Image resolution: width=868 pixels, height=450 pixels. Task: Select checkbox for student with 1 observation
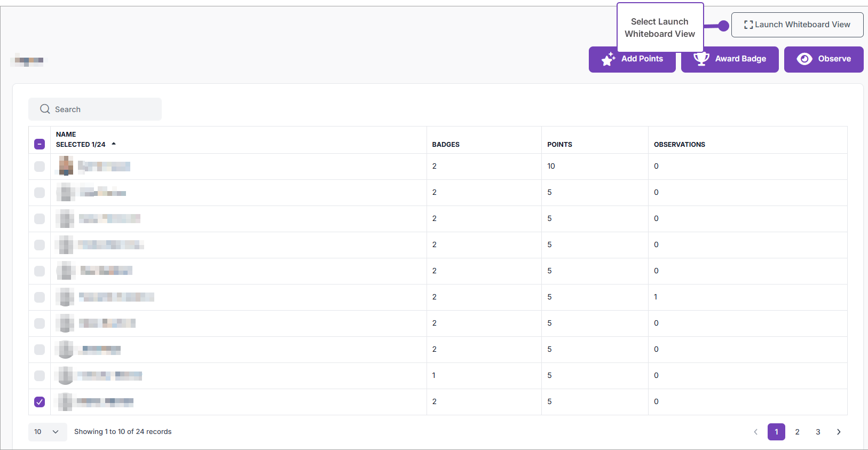(x=40, y=297)
